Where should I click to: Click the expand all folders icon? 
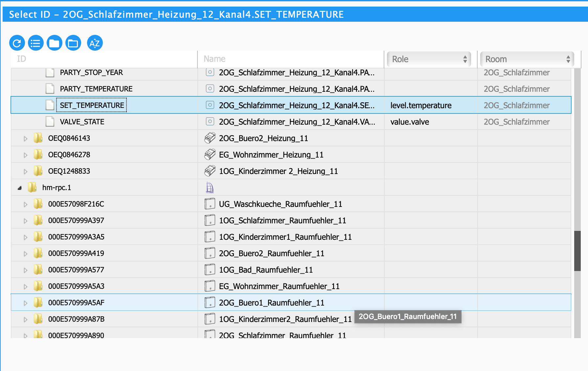tap(73, 43)
